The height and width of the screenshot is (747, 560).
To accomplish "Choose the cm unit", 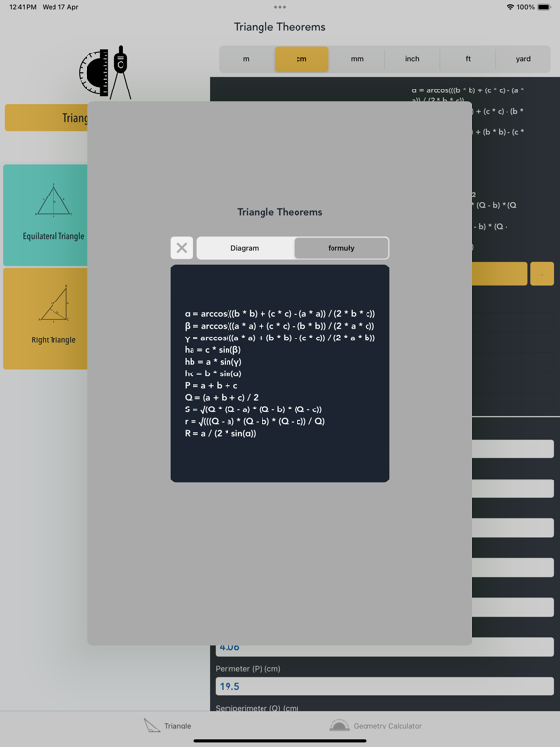I will point(301,59).
